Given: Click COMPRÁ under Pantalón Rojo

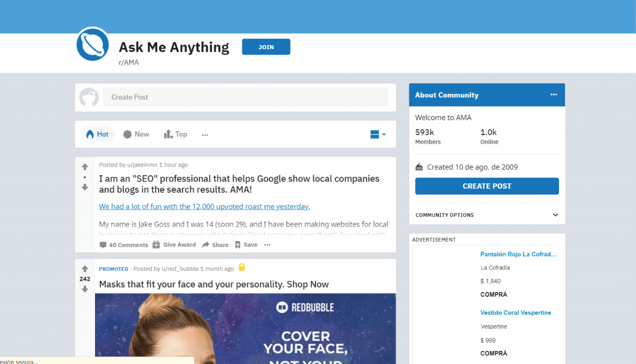Looking at the screenshot, I should 494,294.
